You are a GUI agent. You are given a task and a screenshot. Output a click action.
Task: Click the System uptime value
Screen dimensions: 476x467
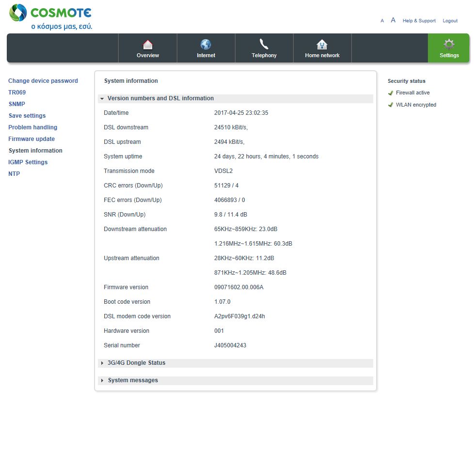click(266, 156)
